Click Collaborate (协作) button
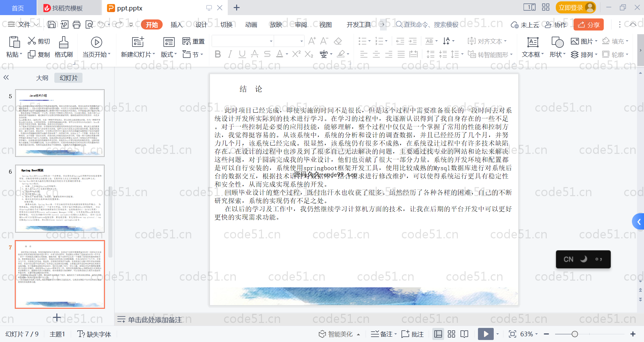This screenshot has height=342, width=644. [555, 24]
